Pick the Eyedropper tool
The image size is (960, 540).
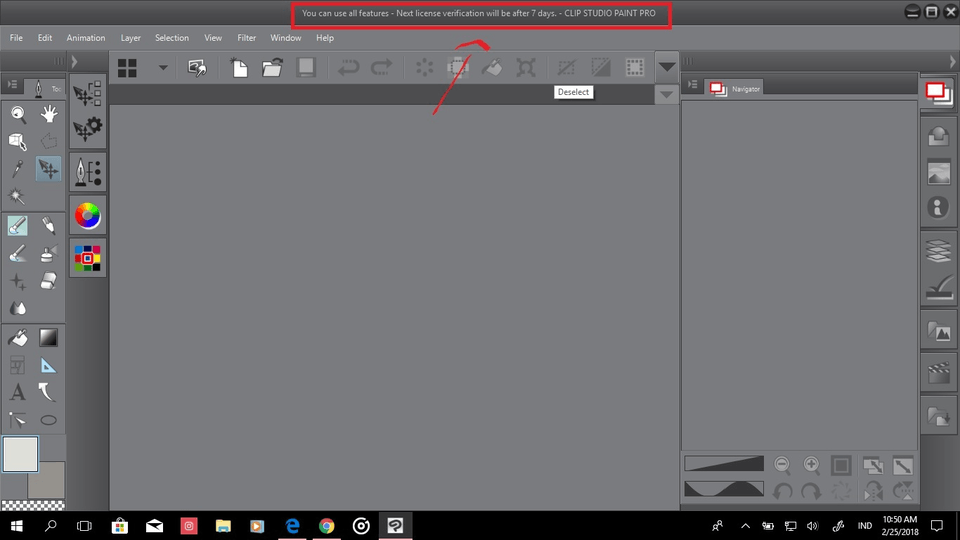18,169
